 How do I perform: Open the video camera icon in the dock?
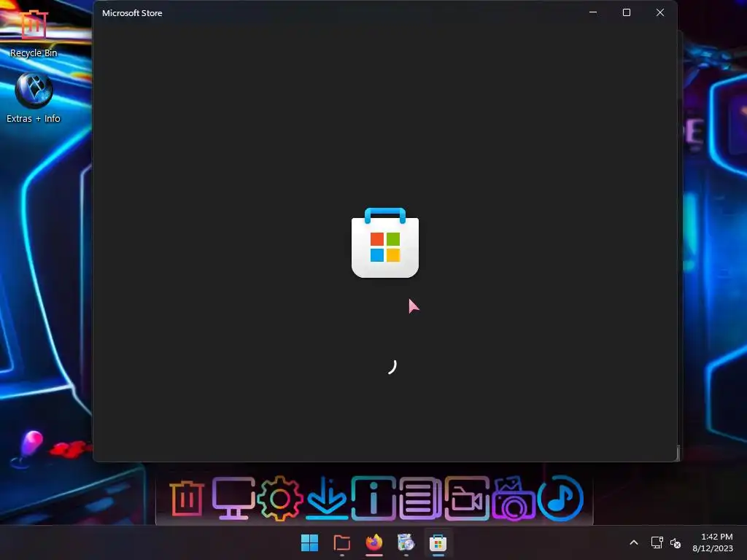tap(467, 499)
